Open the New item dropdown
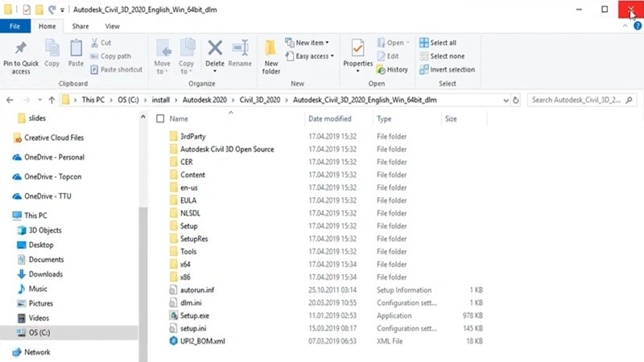The image size is (644, 362). pyautogui.click(x=308, y=43)
